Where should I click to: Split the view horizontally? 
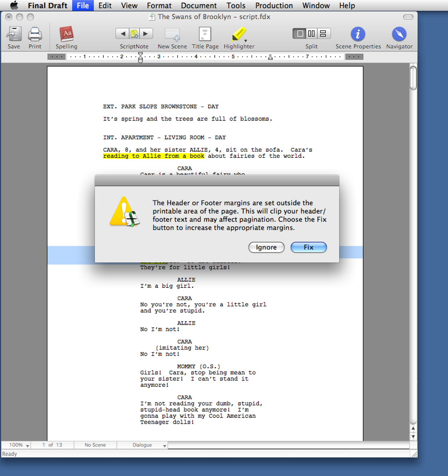[x=323, y=33]
